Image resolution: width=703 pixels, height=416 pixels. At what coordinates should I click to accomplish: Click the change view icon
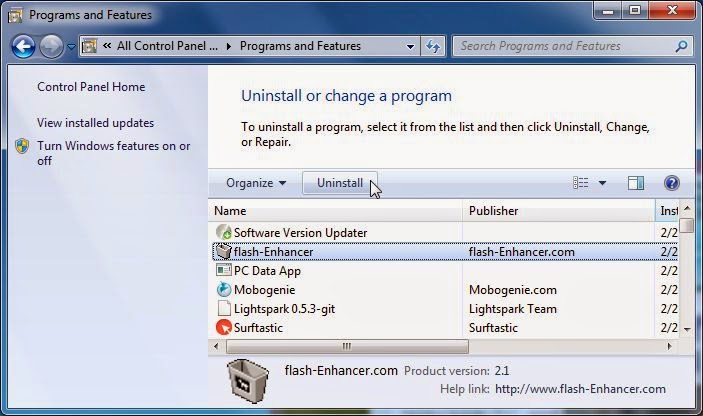click(581, 182)
